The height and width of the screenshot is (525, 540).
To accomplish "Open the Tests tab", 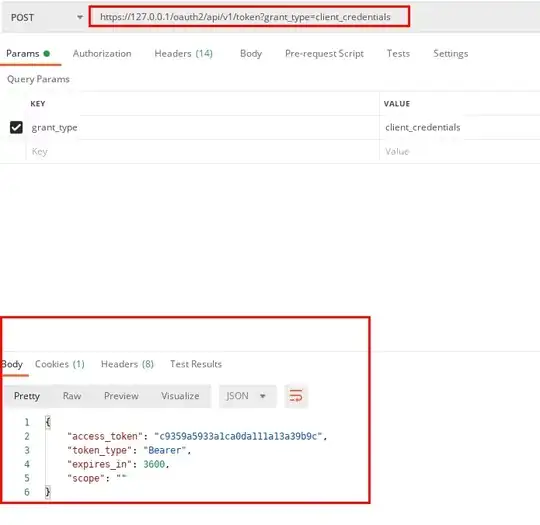I will click(398, 54).
